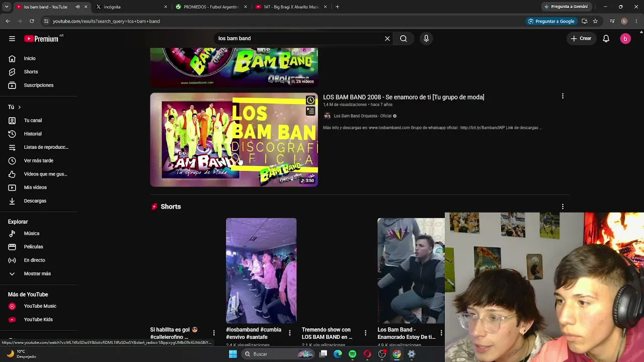Click the browser back arrow
644x362 pixels.
pyautogui.click(x=8, y=21)
